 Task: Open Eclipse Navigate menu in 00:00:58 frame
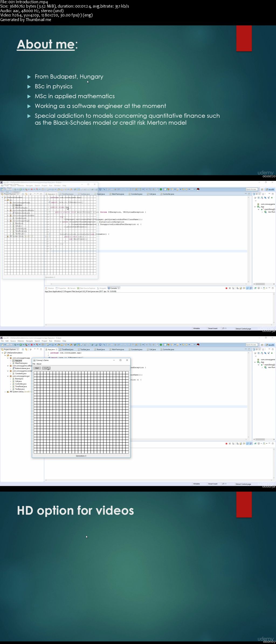pyautogui.click(x=29, y=341)
